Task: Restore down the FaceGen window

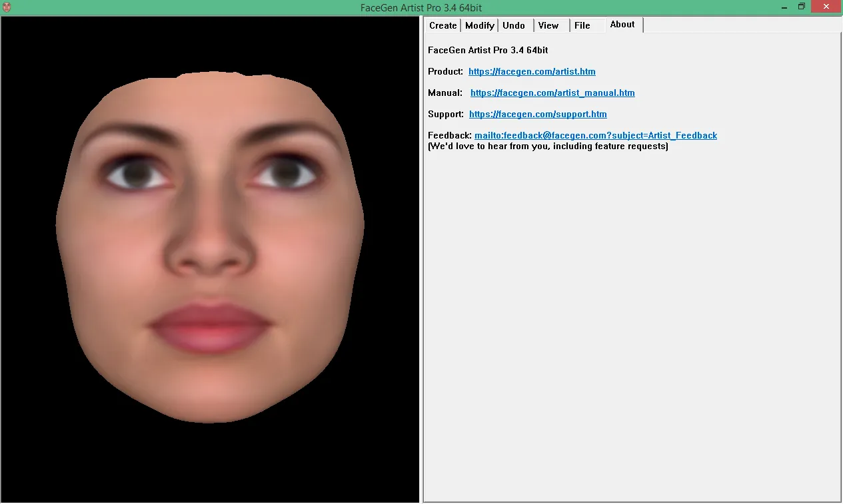Action: pos(802,7)
